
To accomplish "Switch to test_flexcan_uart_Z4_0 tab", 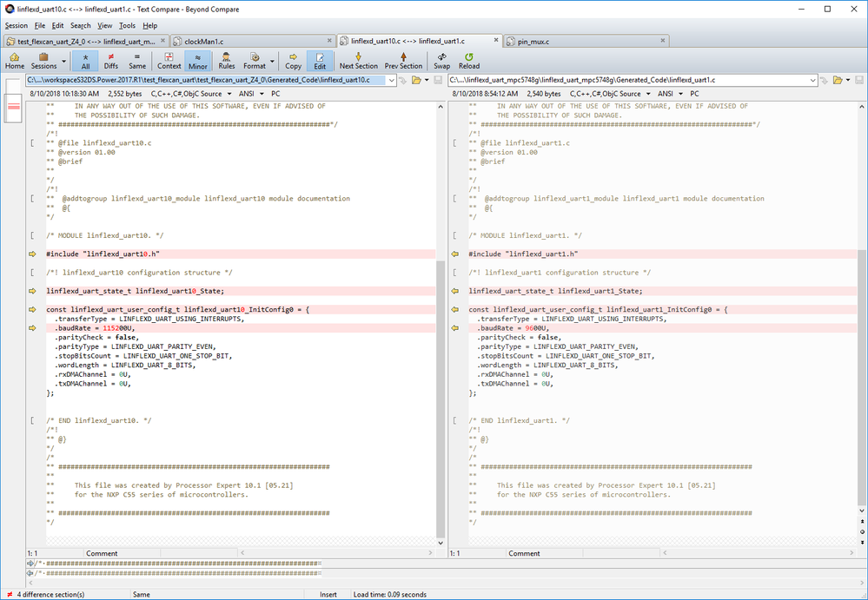I will tap(86, 41).
